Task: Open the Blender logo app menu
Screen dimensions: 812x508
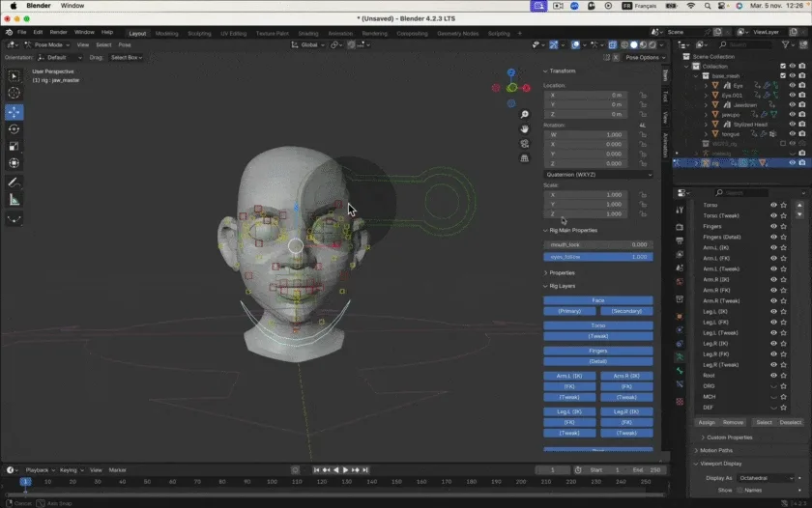Action: 10,32
